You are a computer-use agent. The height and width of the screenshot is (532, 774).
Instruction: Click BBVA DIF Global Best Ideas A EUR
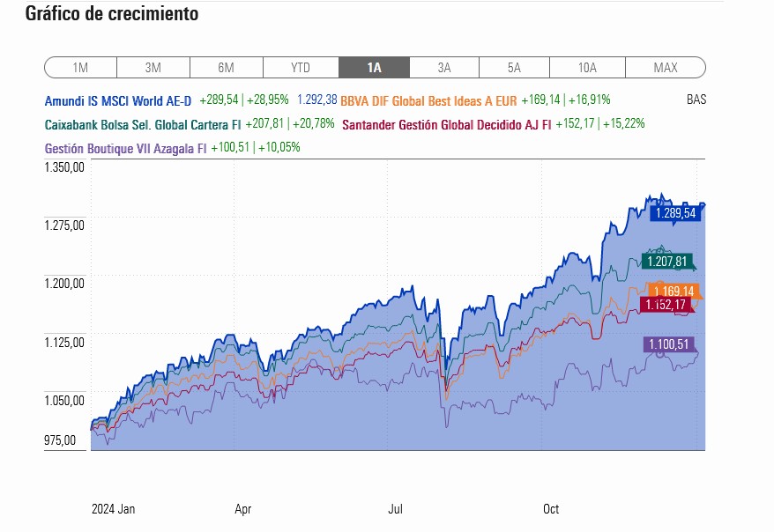428,101
